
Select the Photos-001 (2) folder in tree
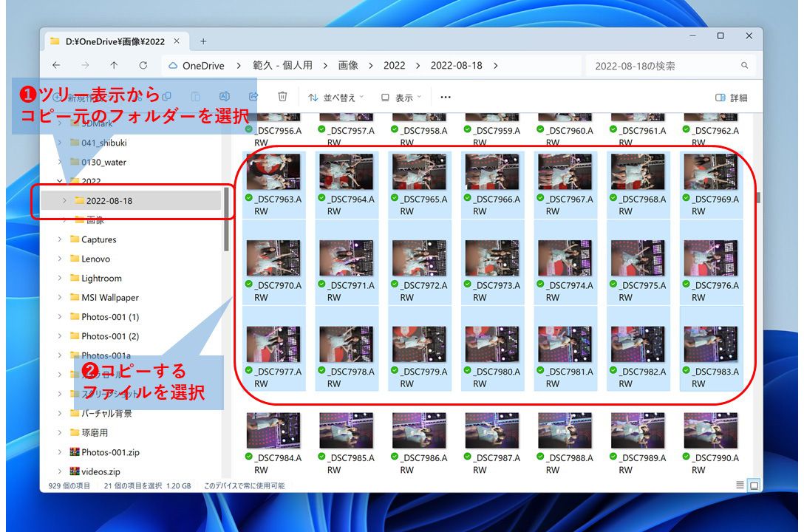[109, 336]
